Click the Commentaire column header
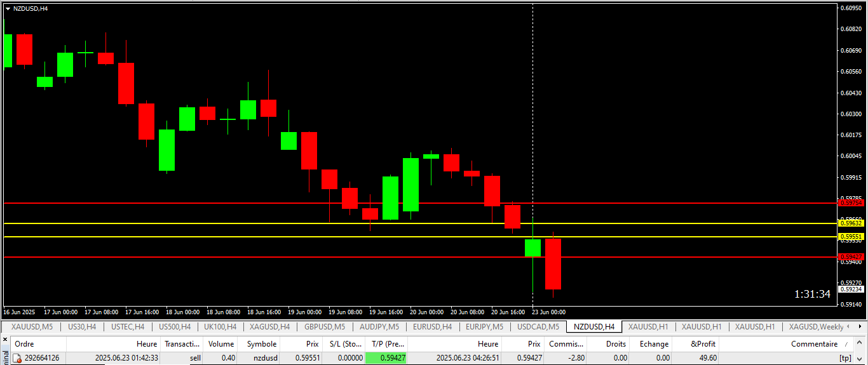The width and height of the screenshot is (868, 365). tap(813, 344)
